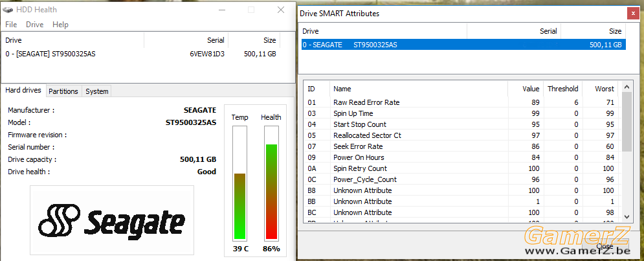
Task: Click the Drive health Good value
Action: pyautogui.click(x=206, y=172)
